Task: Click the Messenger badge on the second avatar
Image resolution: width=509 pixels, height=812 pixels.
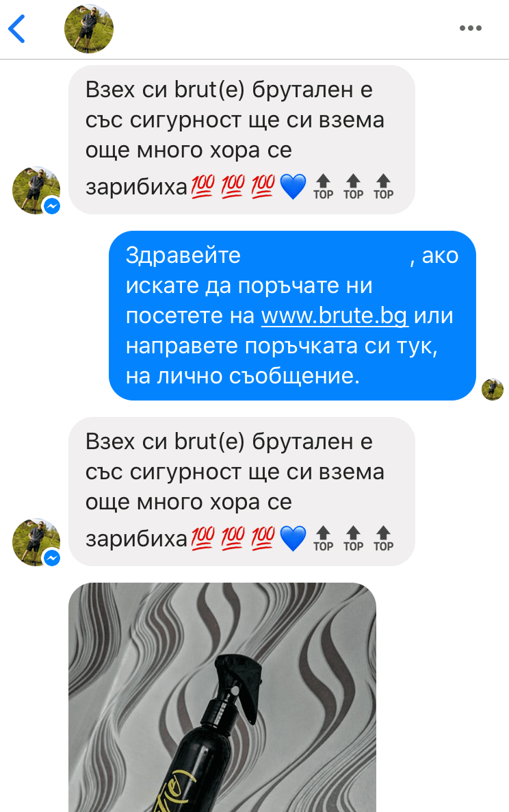Action: point(52,557)
